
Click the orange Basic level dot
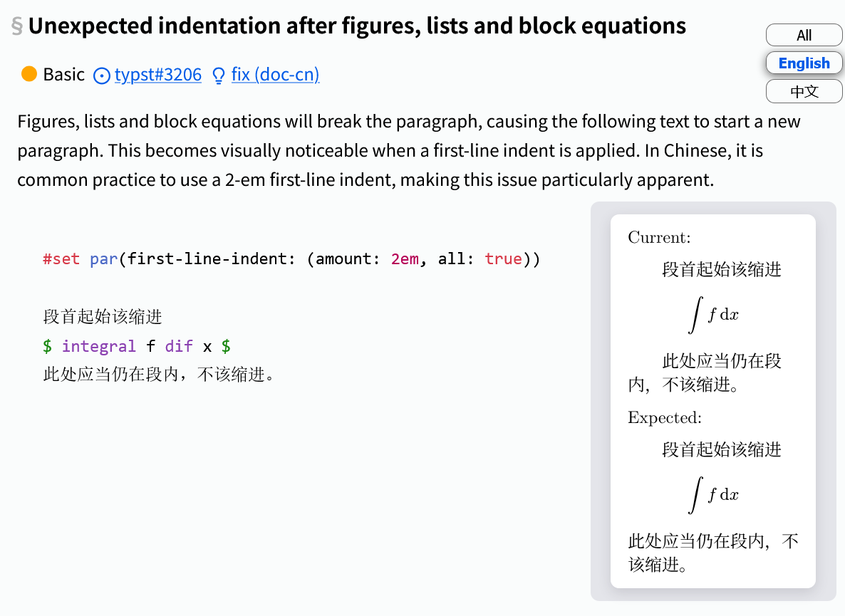(x=29, y=73)
